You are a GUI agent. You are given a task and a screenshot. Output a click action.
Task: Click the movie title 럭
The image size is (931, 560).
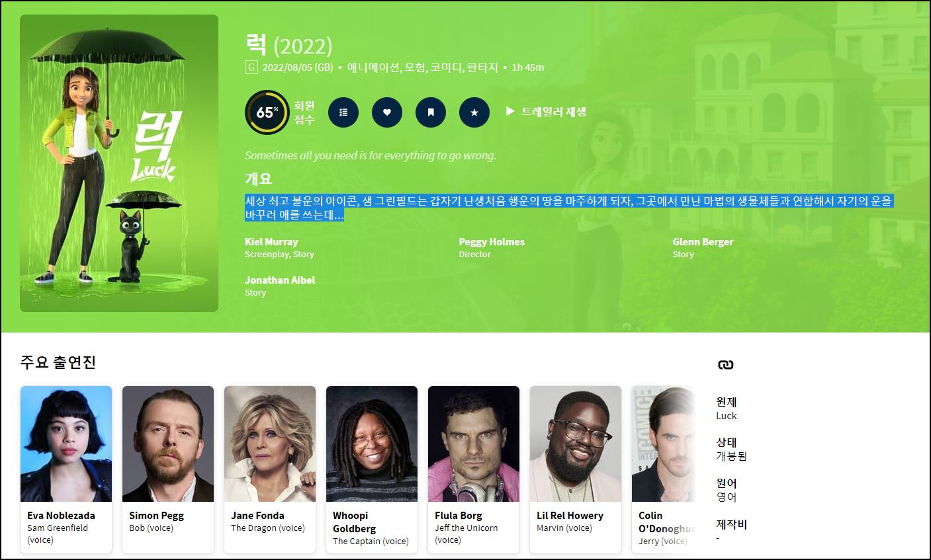255,44
